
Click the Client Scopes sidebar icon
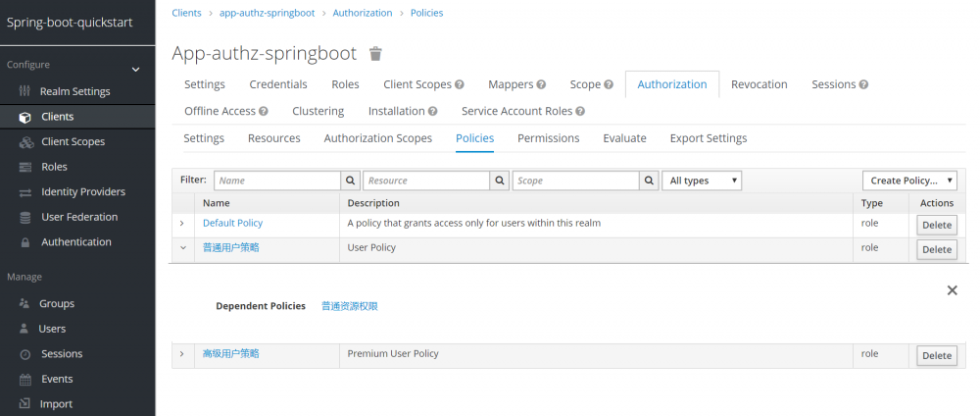[25, 142]
